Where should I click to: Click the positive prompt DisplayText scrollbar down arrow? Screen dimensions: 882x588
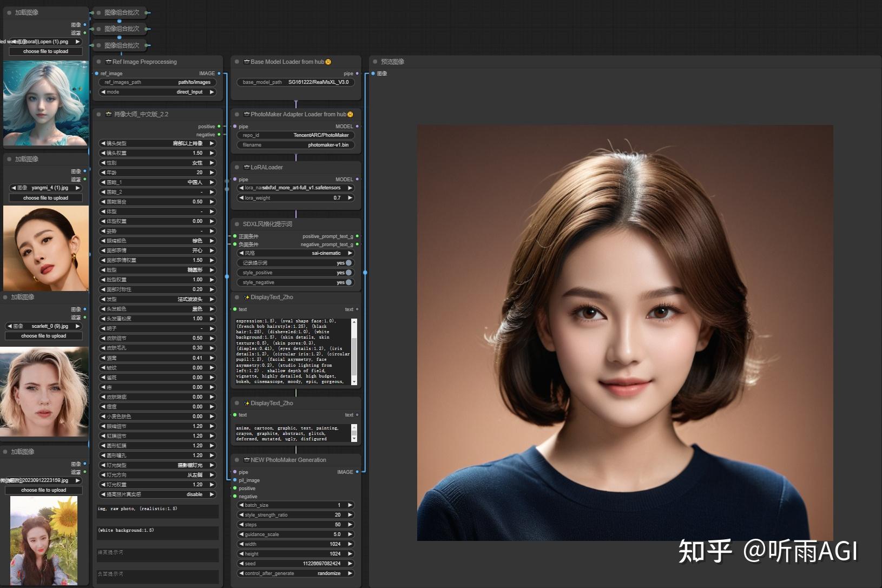point(354,381)
